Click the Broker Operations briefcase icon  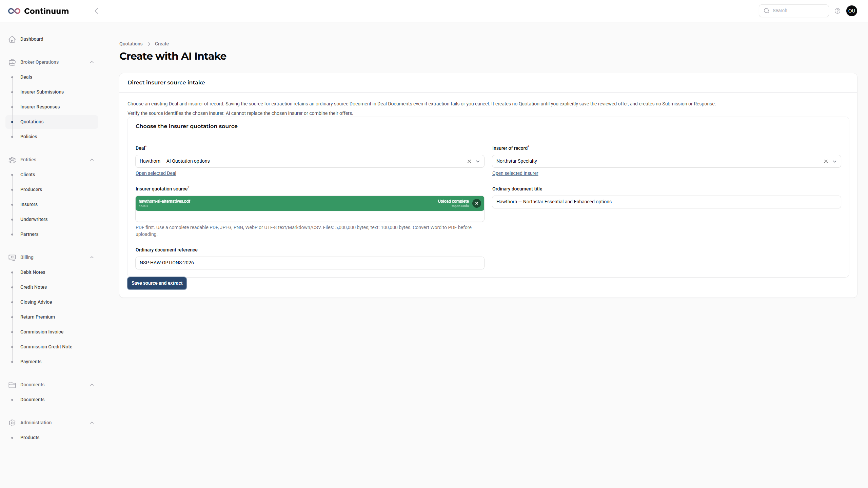pyautogui.click(x=12, y=62)
